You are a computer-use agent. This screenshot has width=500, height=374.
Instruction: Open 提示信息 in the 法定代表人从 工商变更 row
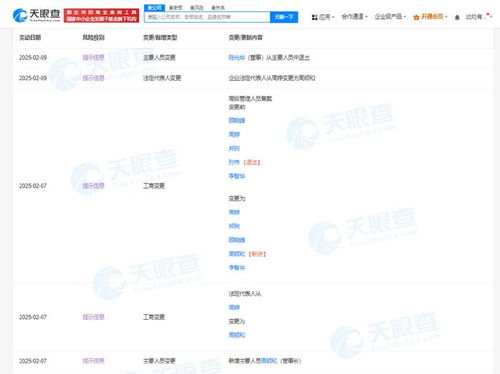click(x=94, y=317)
